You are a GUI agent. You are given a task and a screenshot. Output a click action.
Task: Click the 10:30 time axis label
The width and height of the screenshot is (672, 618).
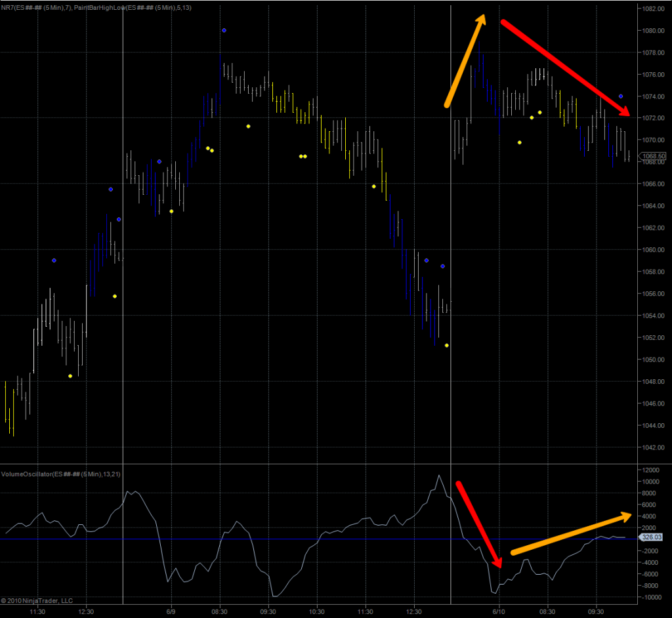[317, 611]
